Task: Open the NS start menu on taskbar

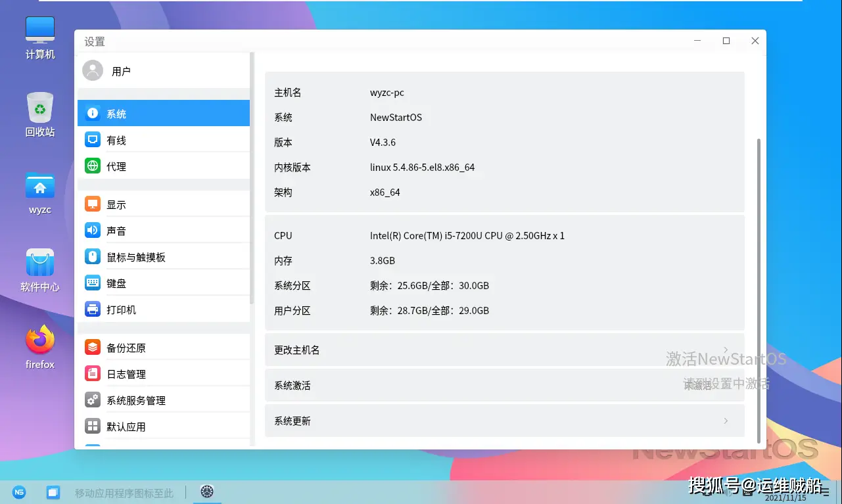Action: 20,492
